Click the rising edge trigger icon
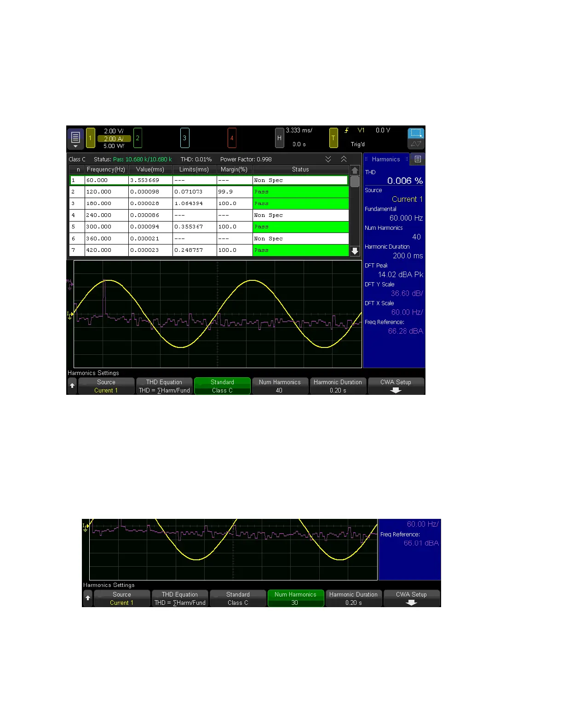This screenshot has height=728, width=563. (x=346, y=131)
